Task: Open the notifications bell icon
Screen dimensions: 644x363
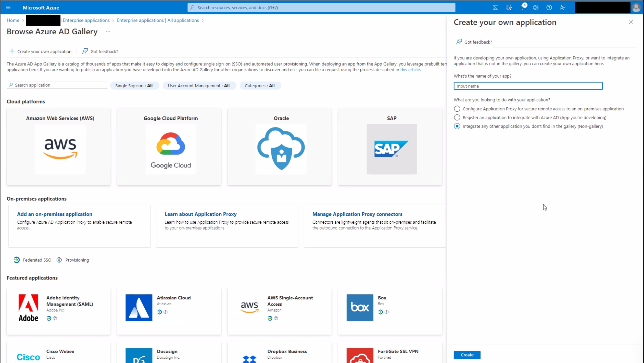Action: click(522, 7)
